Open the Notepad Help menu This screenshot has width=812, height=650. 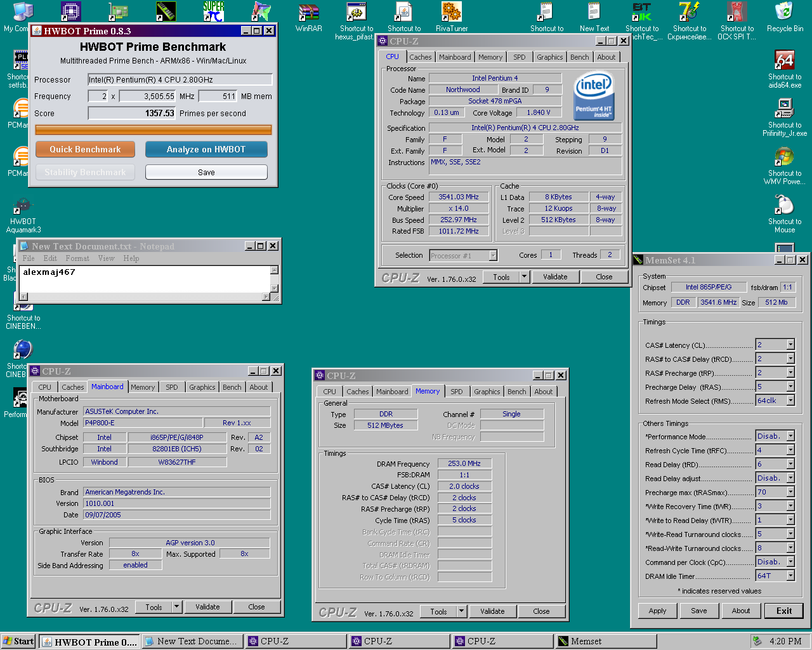[131, 258]
